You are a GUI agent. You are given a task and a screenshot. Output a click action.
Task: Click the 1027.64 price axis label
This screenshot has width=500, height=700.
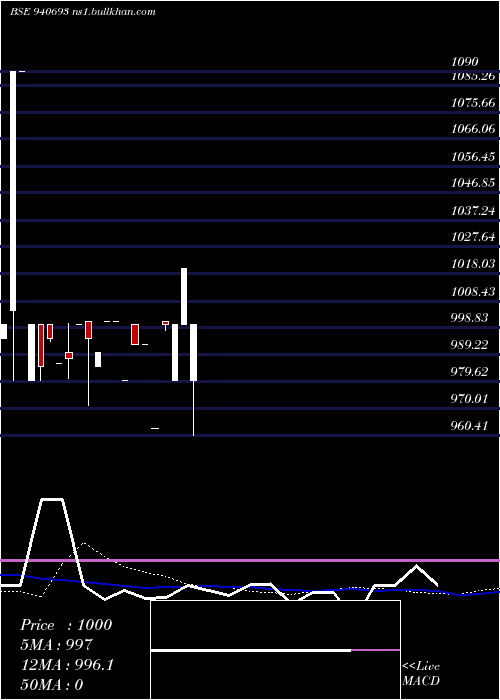[473, 236]
